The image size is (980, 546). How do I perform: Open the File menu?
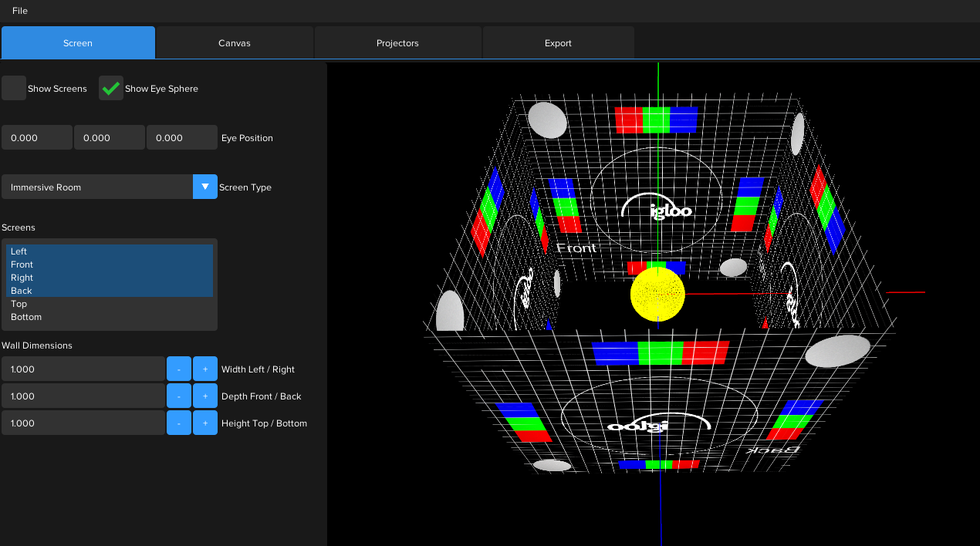click(20, 11)
